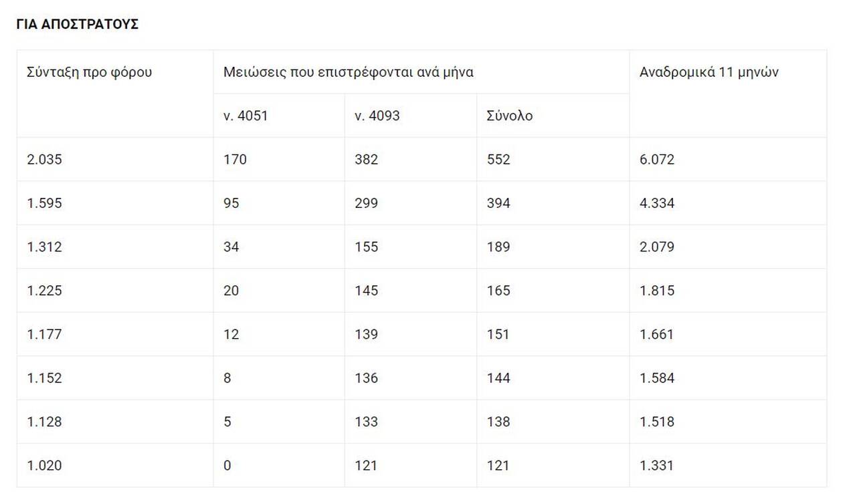Click the 2.035 pension amount cell
This screenshot has width=843, height=504.
point(45,160)
